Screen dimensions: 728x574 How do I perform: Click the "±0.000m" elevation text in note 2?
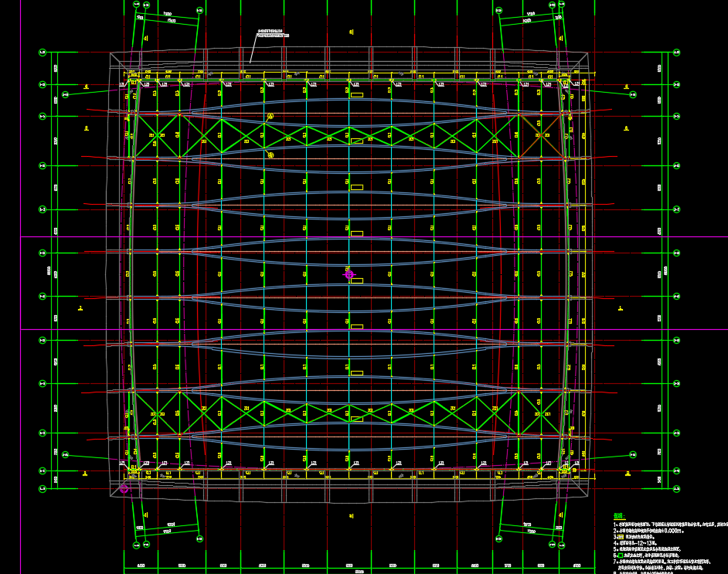(x=670, y=531)
